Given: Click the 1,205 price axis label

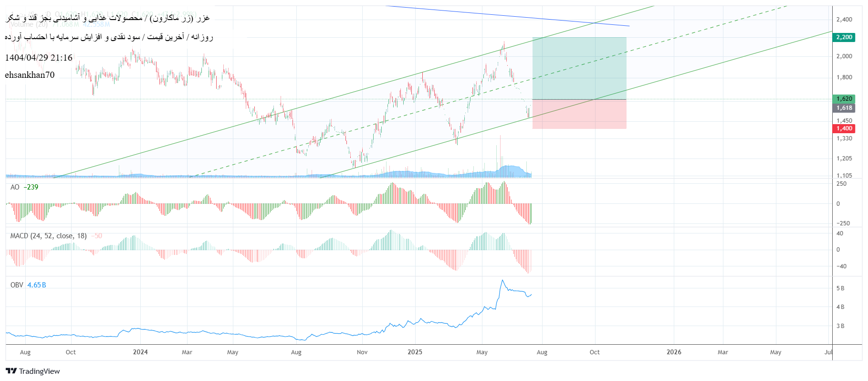Looking at the screenshot, I should tap(844, 159).
